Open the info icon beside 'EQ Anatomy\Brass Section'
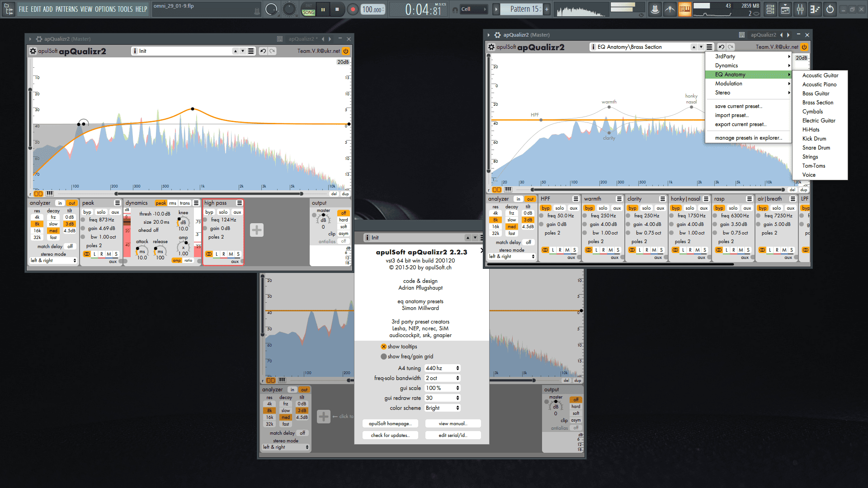The image size is (868, 488). 594,47
